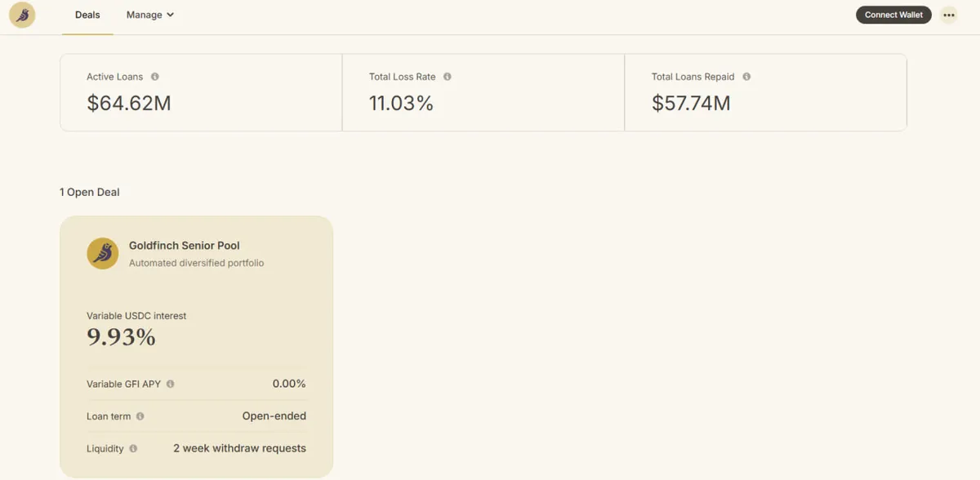Image resolution: width=980 pixels, height=480 pixels.
Task: Click info icon beside Total Loss Rate
Action: click(448, 77)
